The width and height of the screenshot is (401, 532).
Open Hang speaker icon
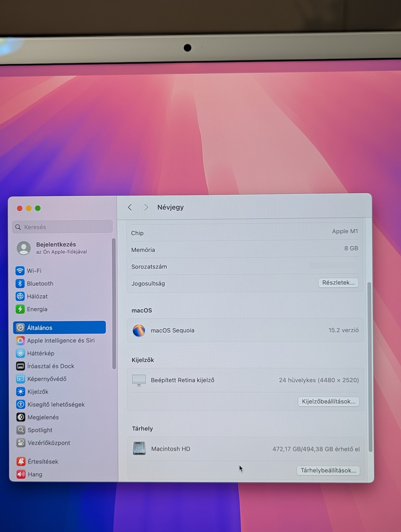(21, 474)
